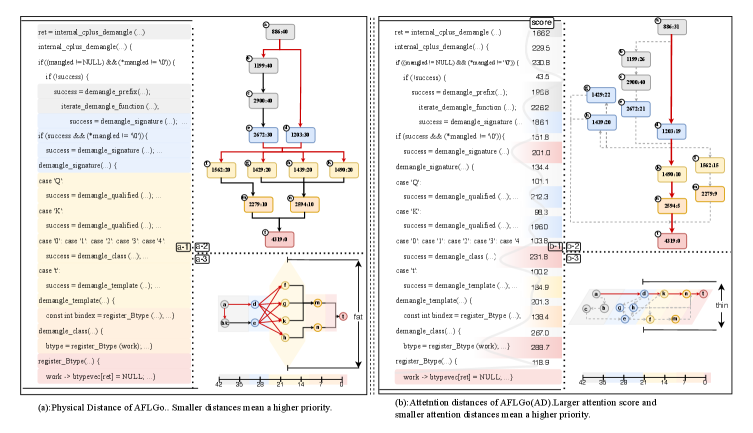Click the "thin" layout height label

pyautogui.click(x=722, y=305)
